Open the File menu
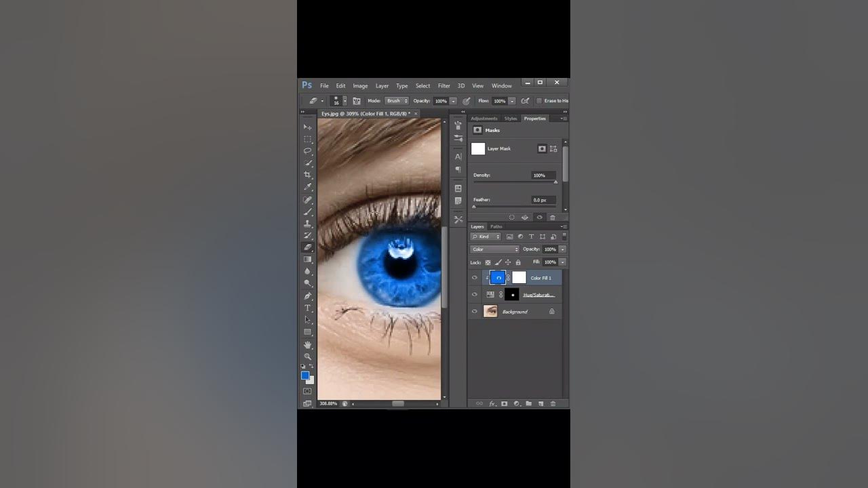The width and height of the screenshot is (868, 488). pyautogui.click(x=324, y=86)
